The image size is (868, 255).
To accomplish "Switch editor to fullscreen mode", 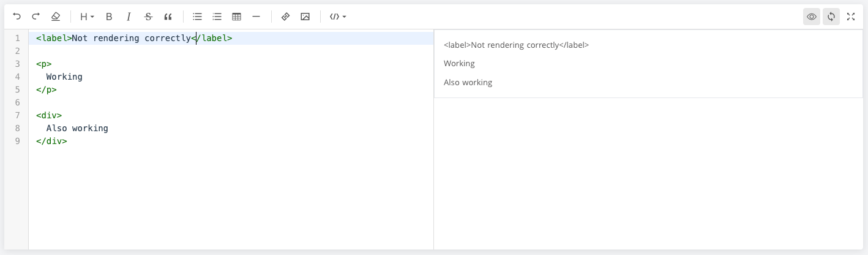I will click(x=851, y=17).
